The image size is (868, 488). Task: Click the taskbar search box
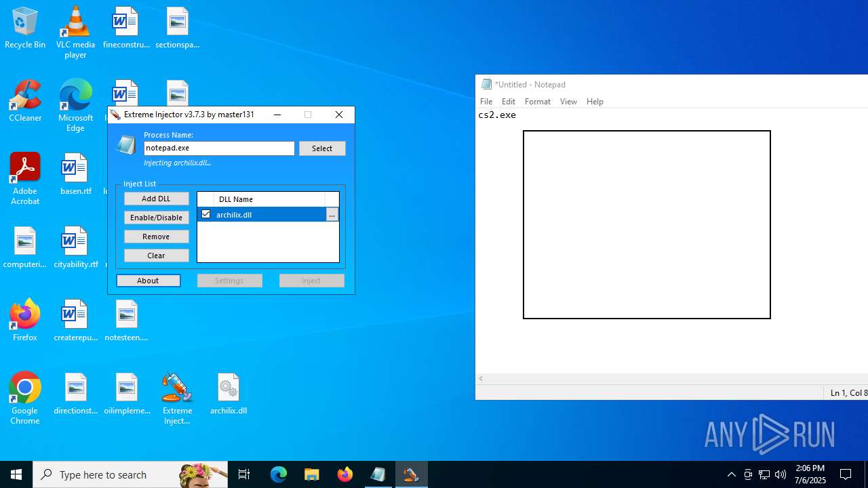click(130, 474)
